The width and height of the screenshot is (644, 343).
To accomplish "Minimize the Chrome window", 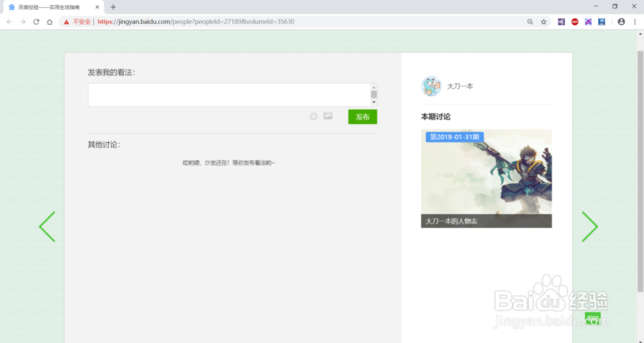I will pyautogui.click(x=596, y=6).
